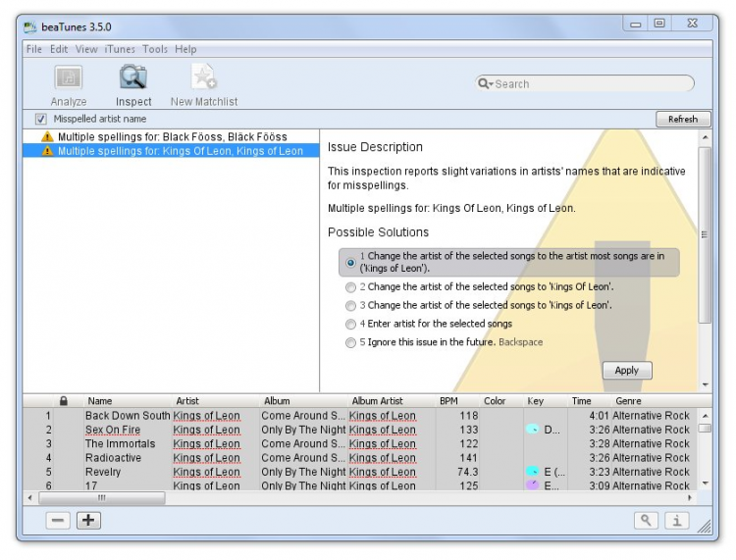Click the lock column header icon
The image size is (736, 560).
pos(64,401)
